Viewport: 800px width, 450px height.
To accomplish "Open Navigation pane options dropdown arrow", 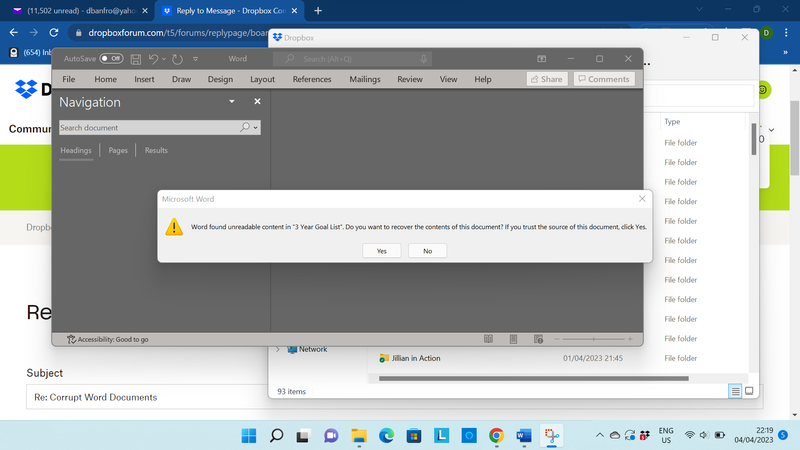I will coord(232,102).
